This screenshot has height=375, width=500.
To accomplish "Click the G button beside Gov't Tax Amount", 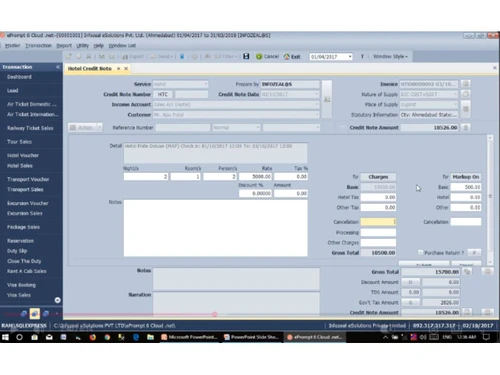I will [410, 302].
